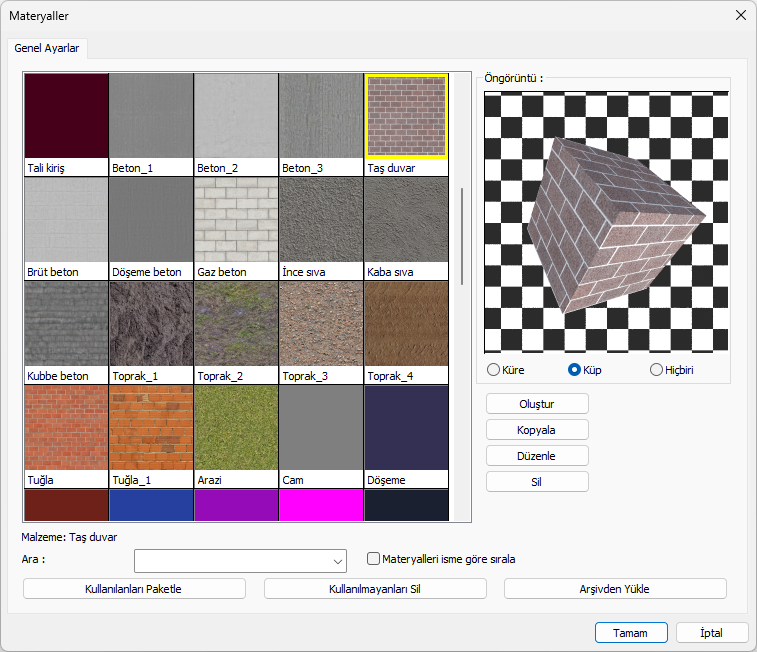Select the Küre preview radio button

coord(493,370)
